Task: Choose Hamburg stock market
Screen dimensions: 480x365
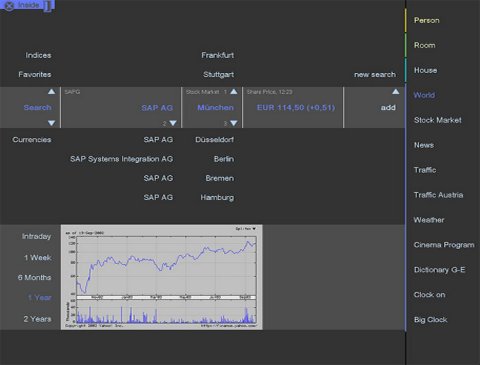Action: point(217,198)
